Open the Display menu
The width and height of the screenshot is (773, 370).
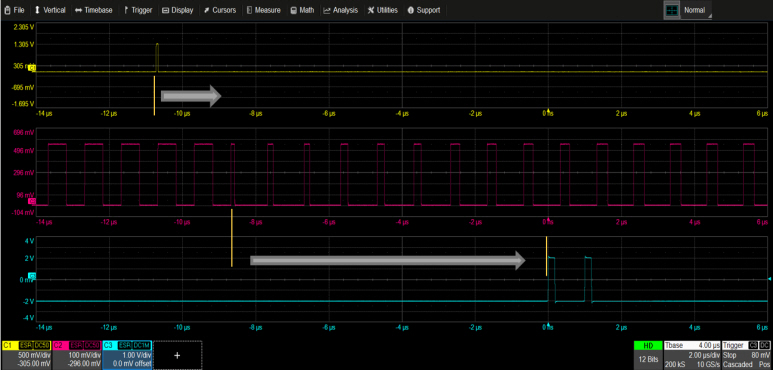(177, 10)
